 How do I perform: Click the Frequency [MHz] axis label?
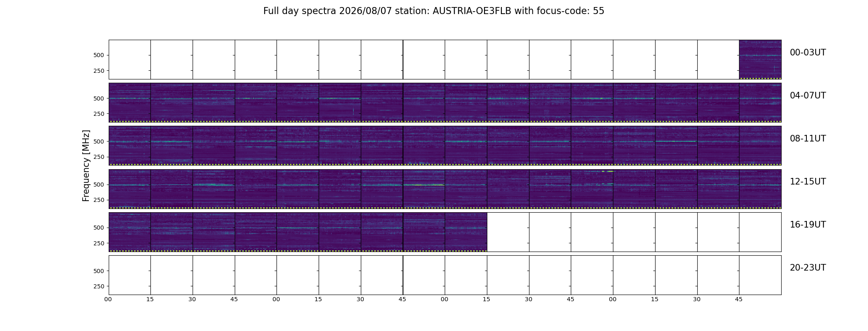point(86,165)
